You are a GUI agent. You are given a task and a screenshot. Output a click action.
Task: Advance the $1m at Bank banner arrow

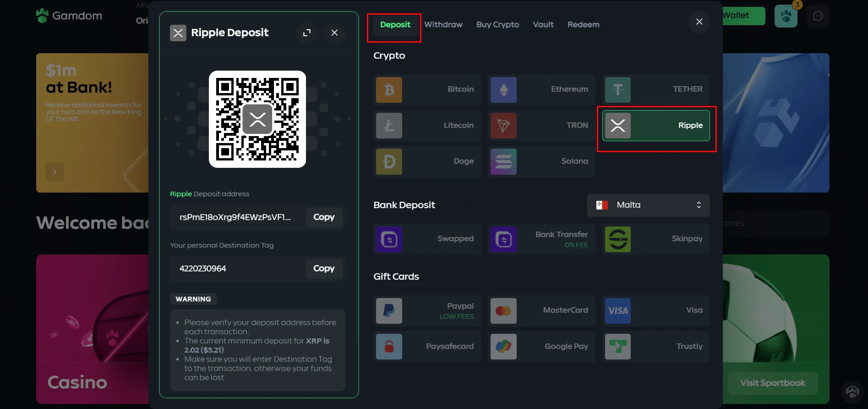(x=55, y=172)
